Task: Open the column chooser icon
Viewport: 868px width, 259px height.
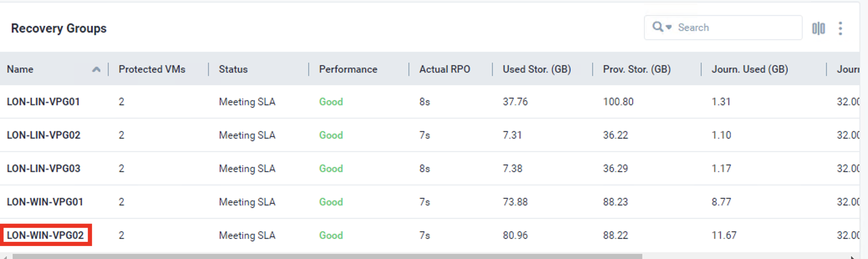Action: pos(818,28)
